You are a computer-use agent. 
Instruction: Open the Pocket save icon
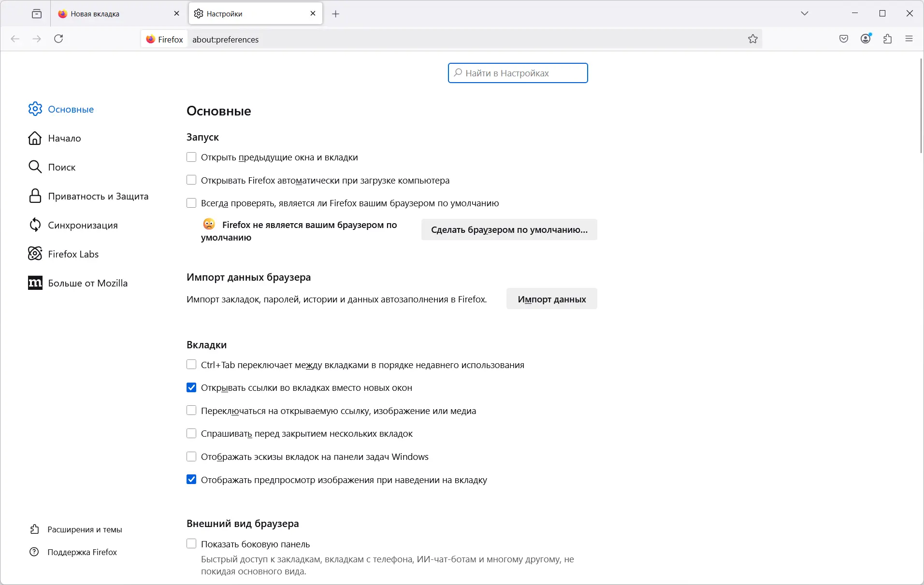[844, 39]
